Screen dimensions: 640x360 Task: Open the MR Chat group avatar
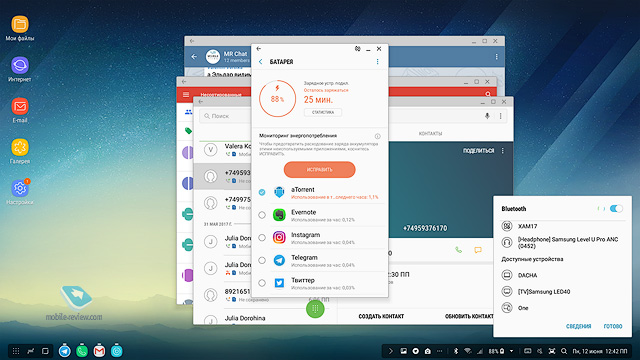tap(213, 56)
